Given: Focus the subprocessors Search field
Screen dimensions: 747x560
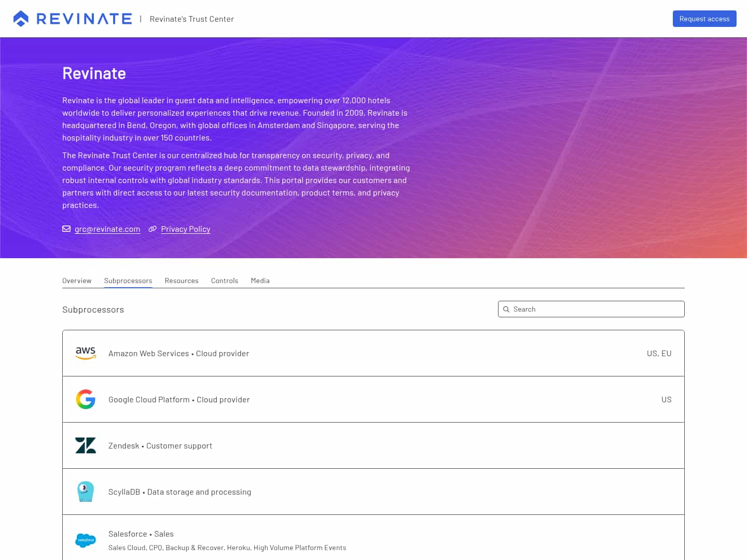Looking at the screenshot, I should tap(591, 309).
